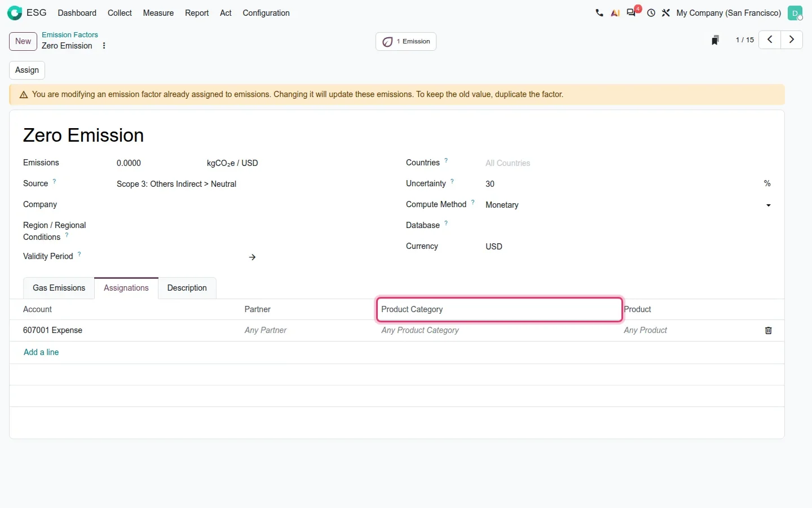Show help tooltip for Source
The height and width of the screenshot is (508, 812).
[54, 181]
